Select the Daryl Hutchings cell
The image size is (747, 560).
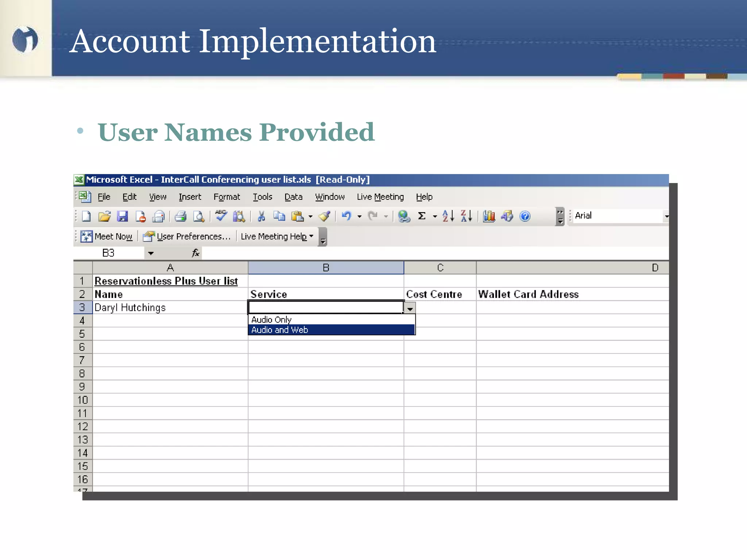click(170, 307)
